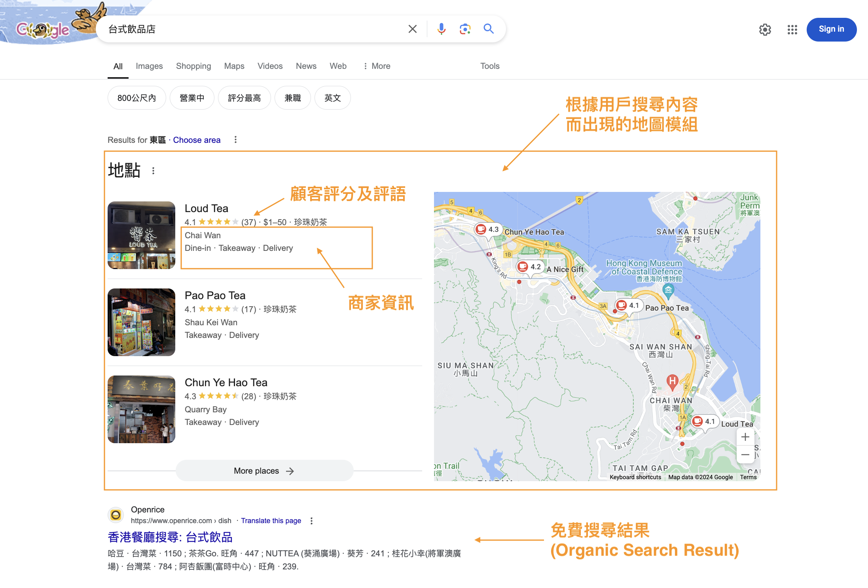Zoom out on the map
Viewport: 868px width, 588px height.
point(745,455)
